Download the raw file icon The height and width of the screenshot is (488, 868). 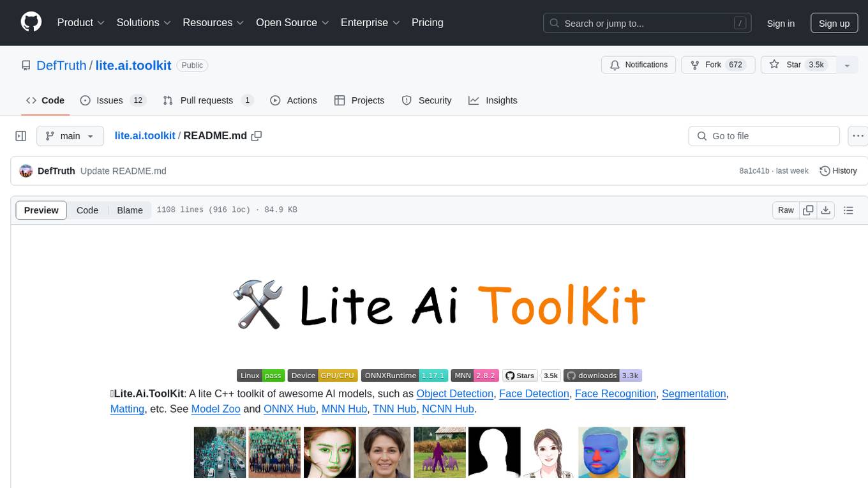[825, 210]
